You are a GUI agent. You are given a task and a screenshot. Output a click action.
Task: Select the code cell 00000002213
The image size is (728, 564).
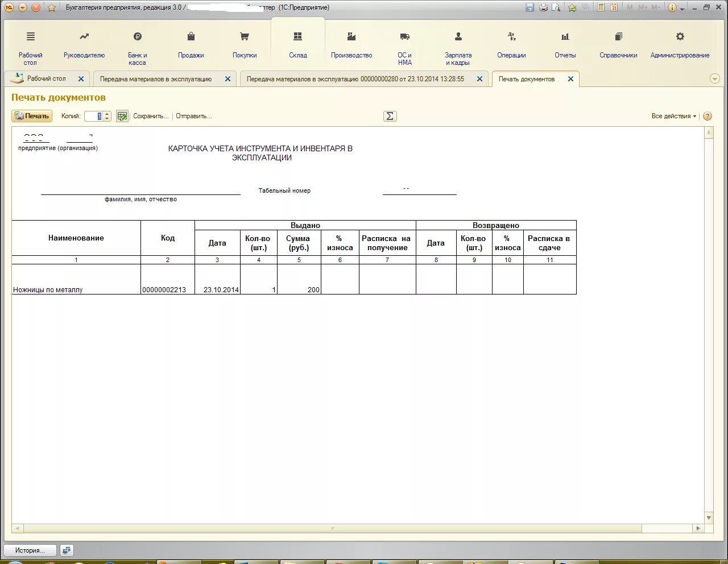pyautogui.click(x=168, y=279)
